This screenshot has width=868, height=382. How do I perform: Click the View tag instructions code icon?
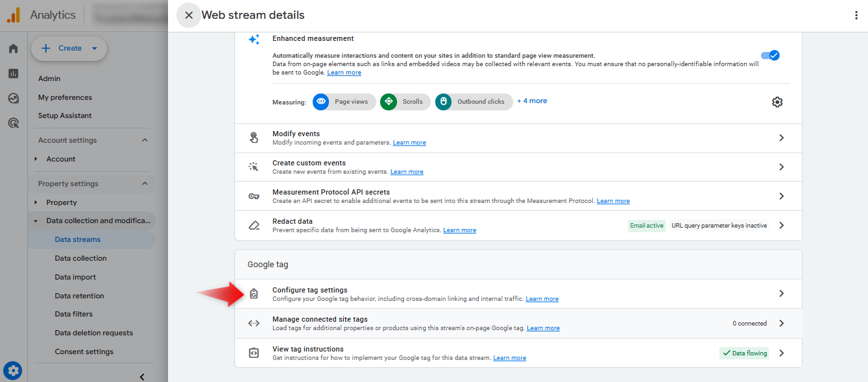pos(254,353)
